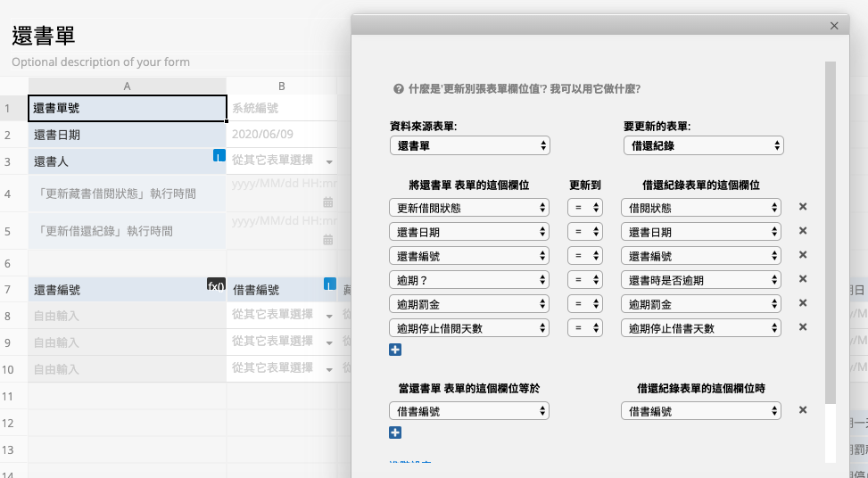Image resolution: width=868 pixels, height=478 pixels.
Task: Add a new matching condition row
Action: 395,433
